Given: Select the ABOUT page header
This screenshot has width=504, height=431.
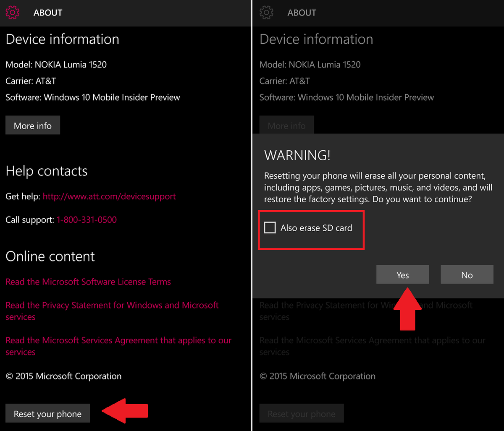Looking at the screenshot, I should (x=47, y=13).
